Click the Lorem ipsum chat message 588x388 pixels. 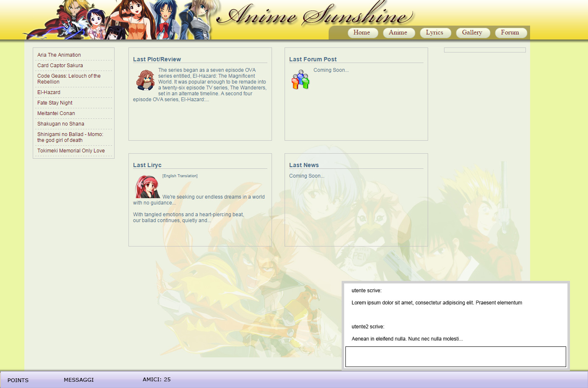[x=437, y=303]
